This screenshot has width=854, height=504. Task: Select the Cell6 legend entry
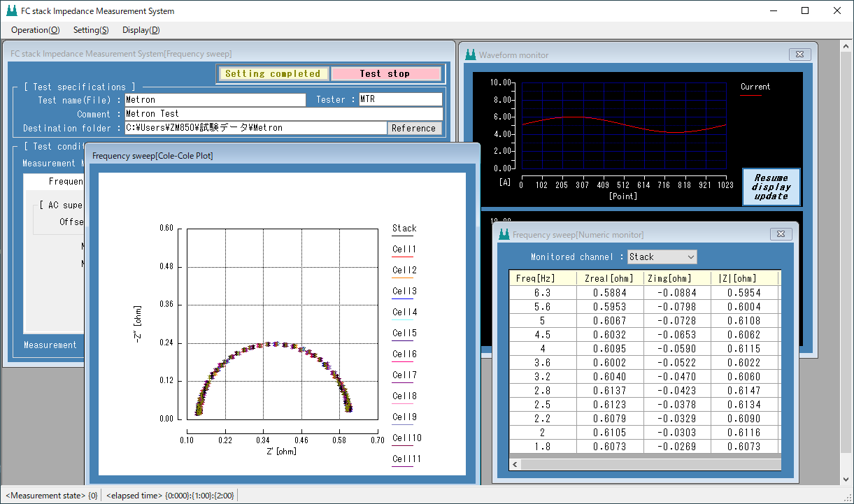tap(404, 354)
